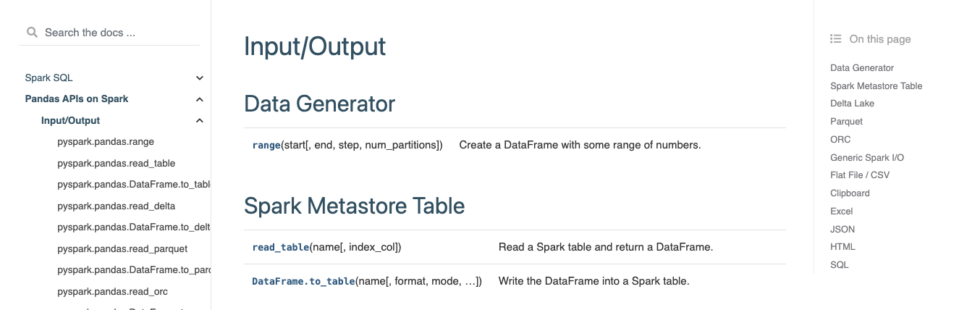Open the read_table function link
The width and height of the screenshot is (980, 310).
(281, 247)
